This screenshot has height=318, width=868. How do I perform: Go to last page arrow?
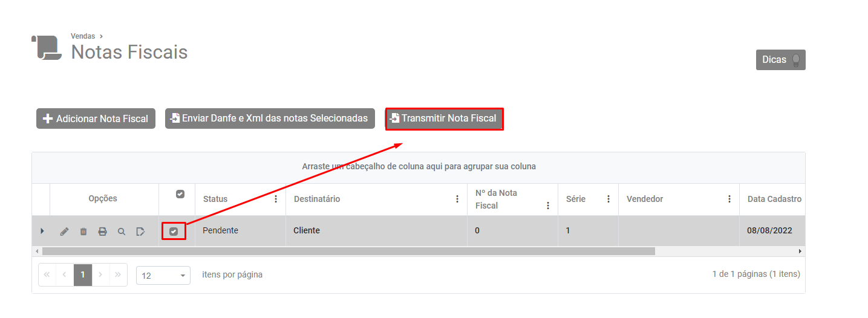118,274
